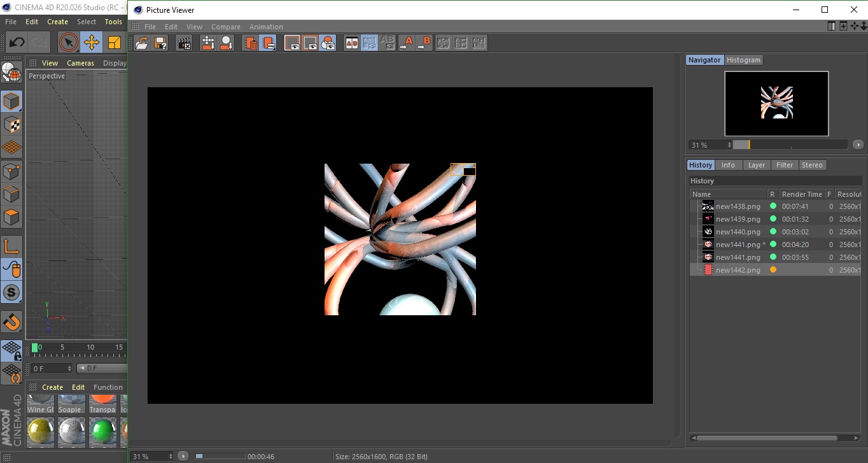Click the Clear History trash icon
The width and height of the screenshot is (868, 463).
coord(251,43)
